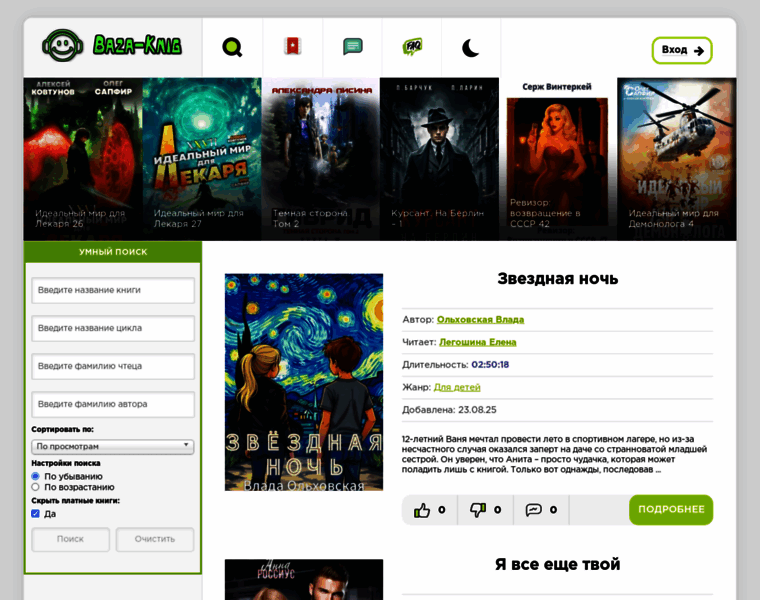Click the Я все еще твой cover
Viewport: 760px width, 600px height.
point(304,580)
